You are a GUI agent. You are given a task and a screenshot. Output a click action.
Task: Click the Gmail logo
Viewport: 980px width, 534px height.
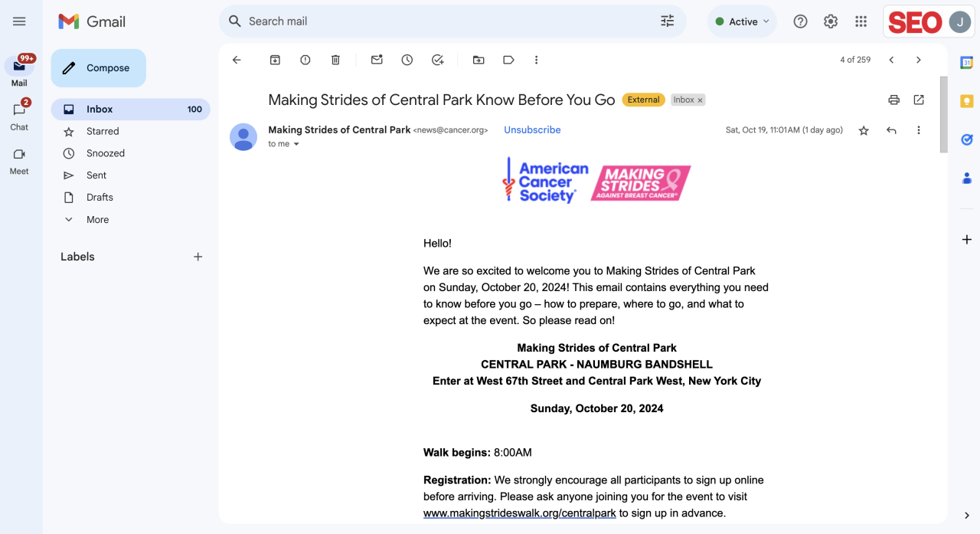coord(92,21)
